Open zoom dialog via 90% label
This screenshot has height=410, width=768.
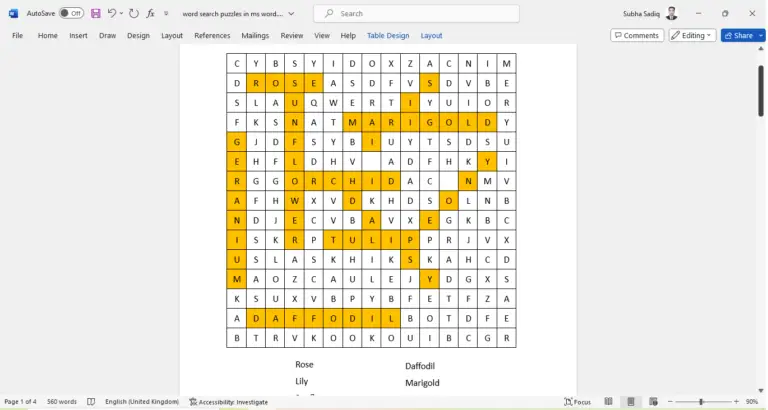752,402
